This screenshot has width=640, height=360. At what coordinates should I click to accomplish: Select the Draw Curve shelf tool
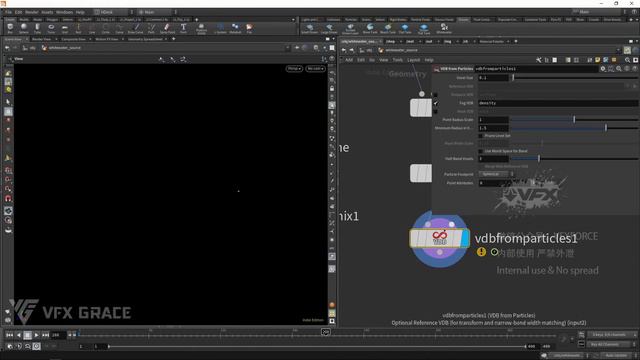click(136, 28)
